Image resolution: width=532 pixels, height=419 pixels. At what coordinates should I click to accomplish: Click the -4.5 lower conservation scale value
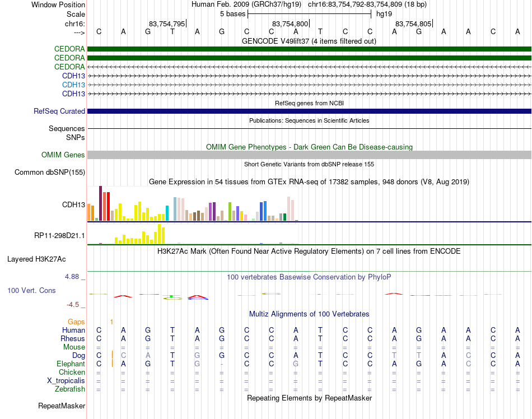tap(73, 305)
